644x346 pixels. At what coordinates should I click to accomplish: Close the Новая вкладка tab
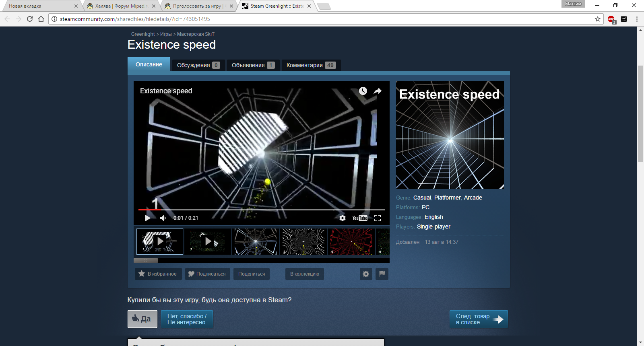click(x=76, y=6)
